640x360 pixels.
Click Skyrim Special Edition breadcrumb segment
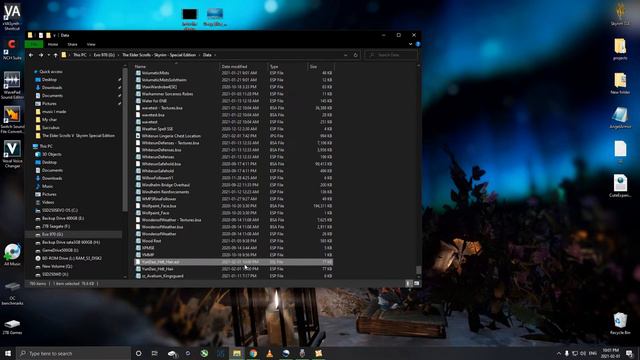pos(159,55)
